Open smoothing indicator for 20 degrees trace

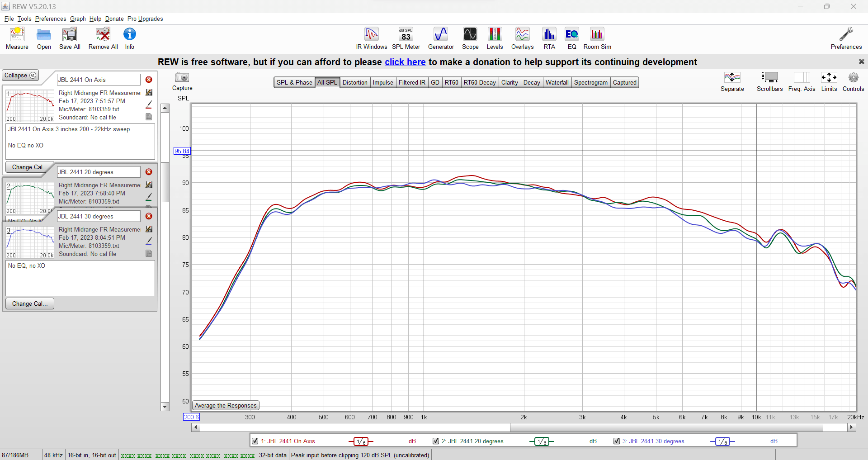(x=542, y=441)
